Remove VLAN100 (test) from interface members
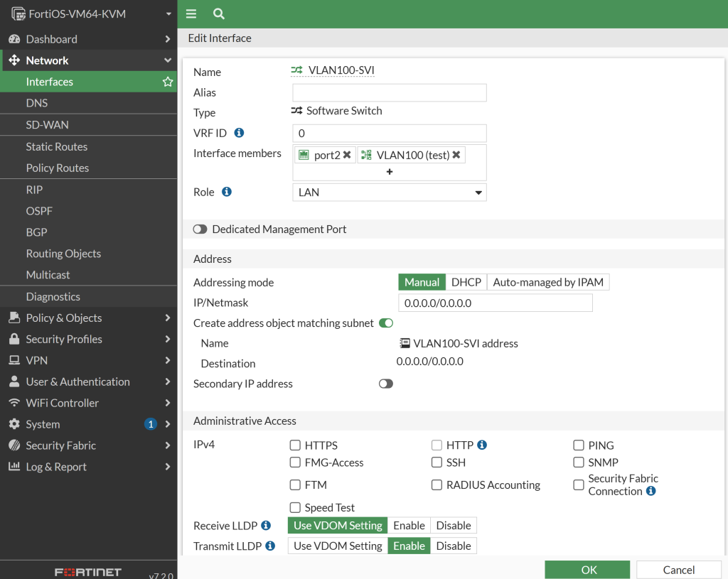 point(456,155)
